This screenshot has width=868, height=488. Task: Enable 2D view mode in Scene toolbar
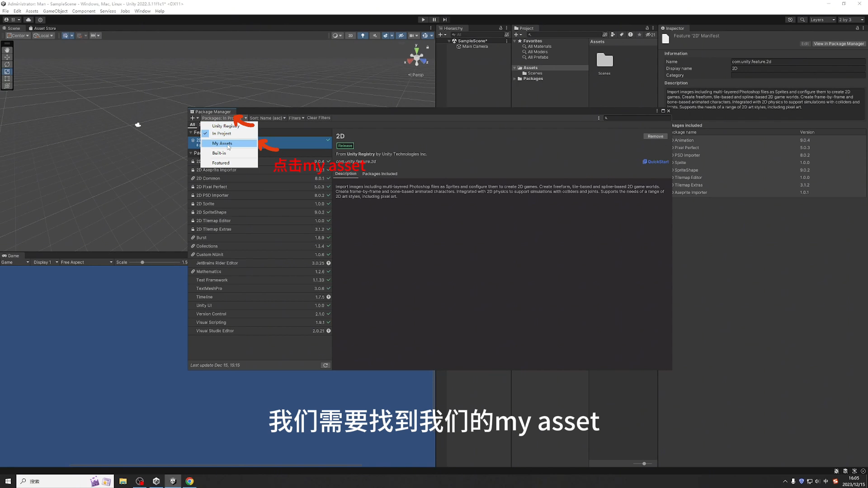pyautogui.click(x=350, y=35)
